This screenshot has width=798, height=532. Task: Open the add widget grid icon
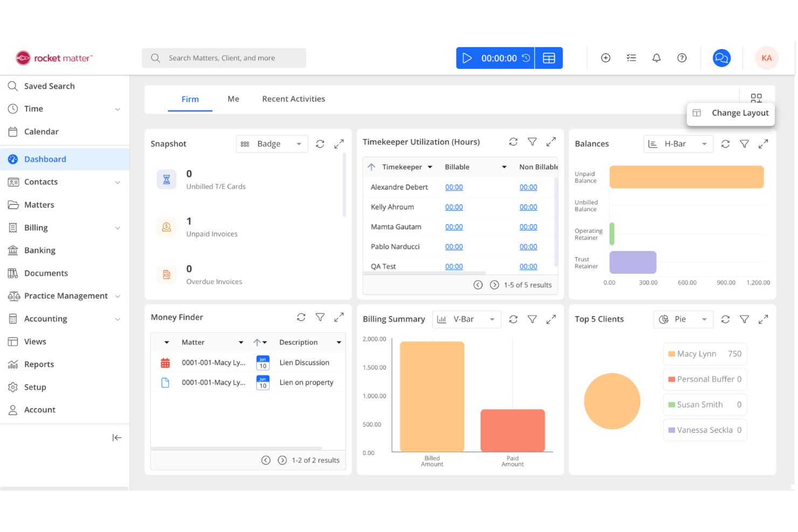(x=756, y=99)
